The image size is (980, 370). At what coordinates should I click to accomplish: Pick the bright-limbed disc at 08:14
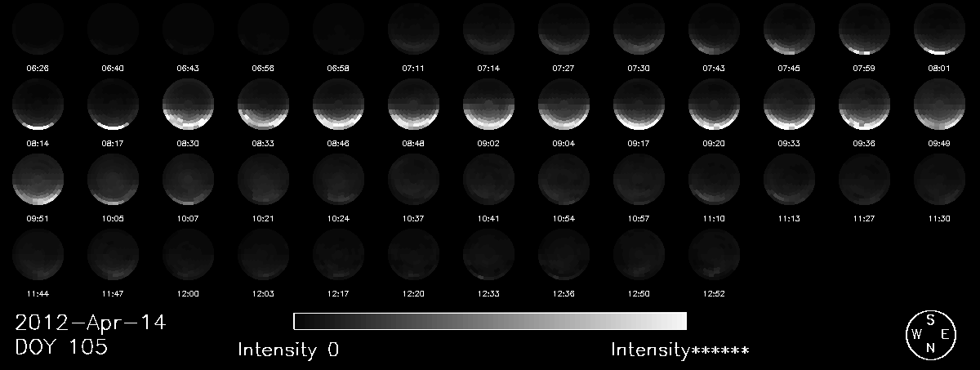(x=38, y=105)
